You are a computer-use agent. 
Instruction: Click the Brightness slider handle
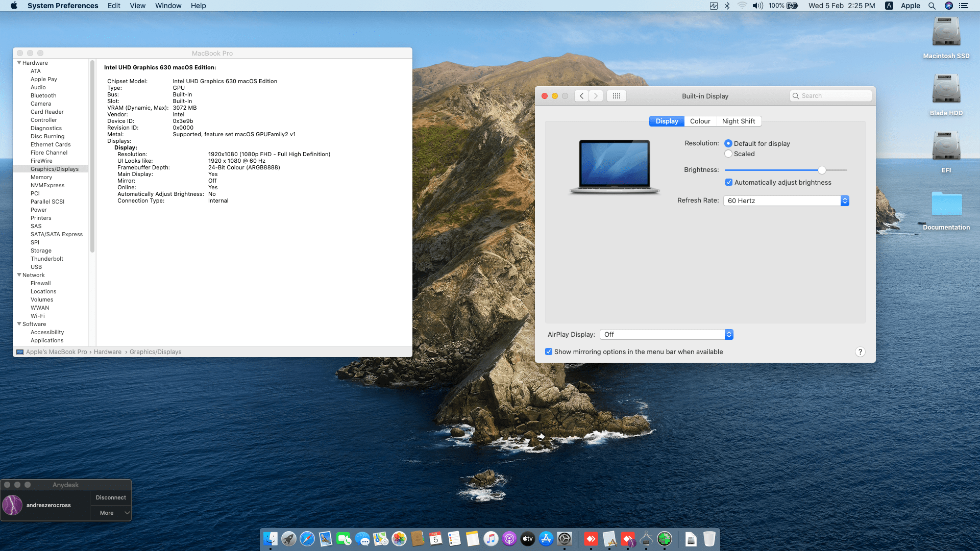(x=822, y=170)
